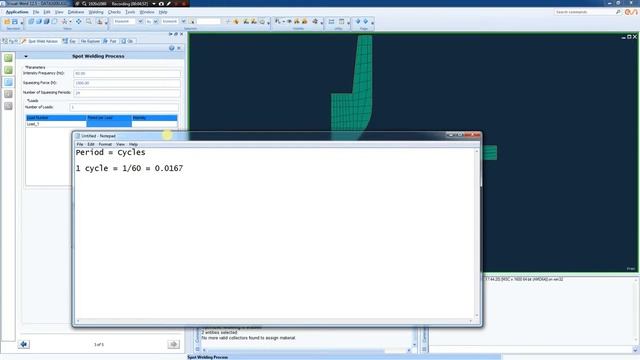Open the Applications menu

point(17,12)
